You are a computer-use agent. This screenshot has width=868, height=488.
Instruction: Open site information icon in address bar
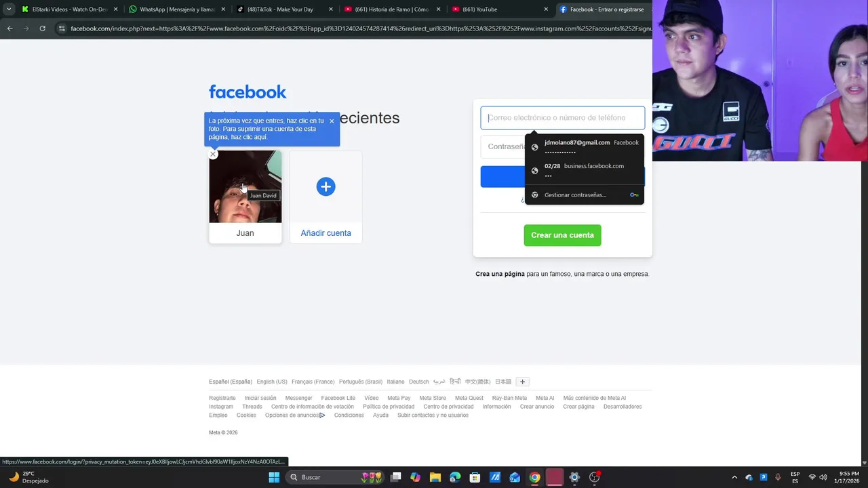click(62, 28)
